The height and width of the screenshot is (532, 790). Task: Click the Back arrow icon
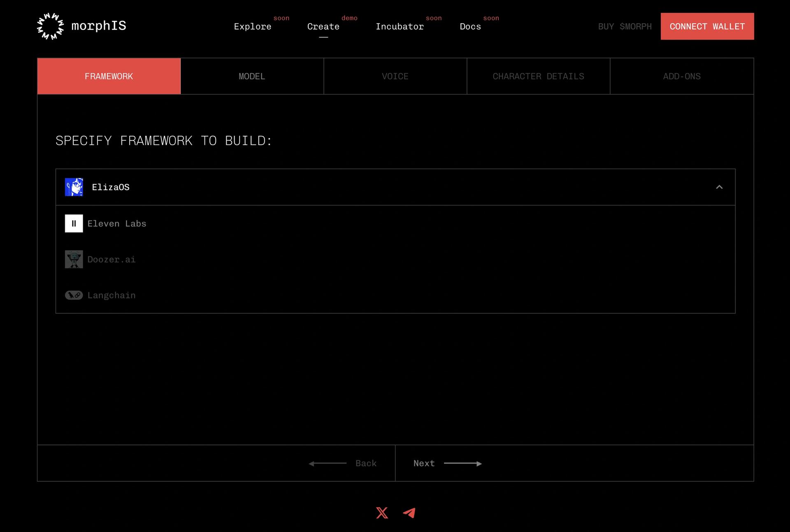click(328, 463)
